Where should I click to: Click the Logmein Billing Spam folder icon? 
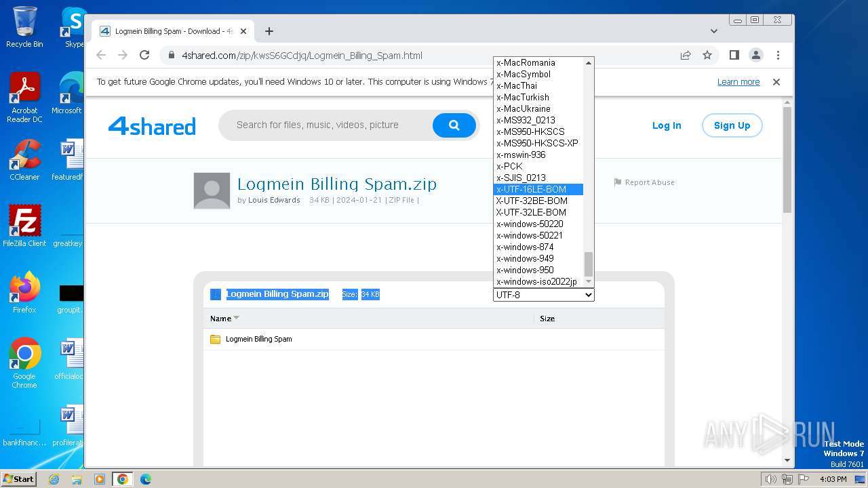pyautogui.click(x=216, y=339)
